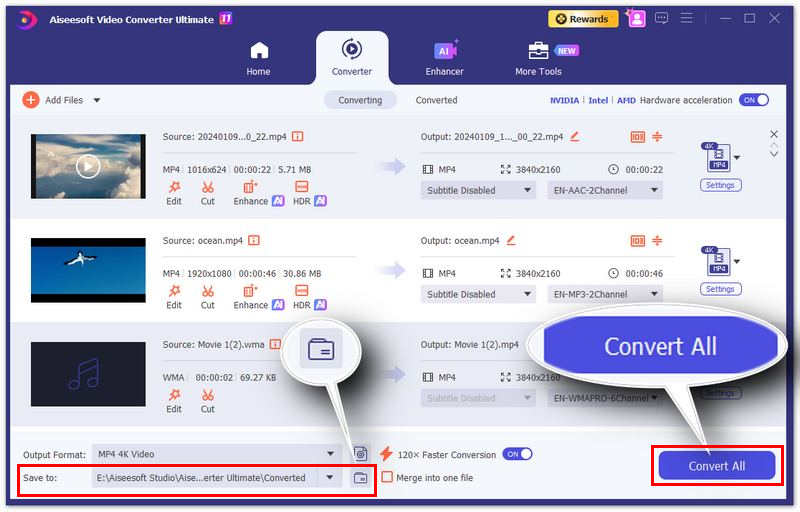
Task: Edit the 20240109 video
Action: pyautogui.click(x=174, y=193)
